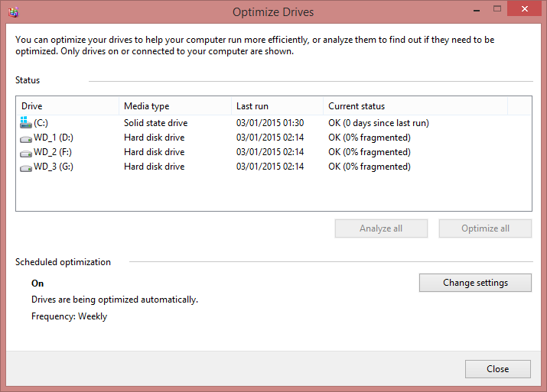Sort by Media type column header

175,106
